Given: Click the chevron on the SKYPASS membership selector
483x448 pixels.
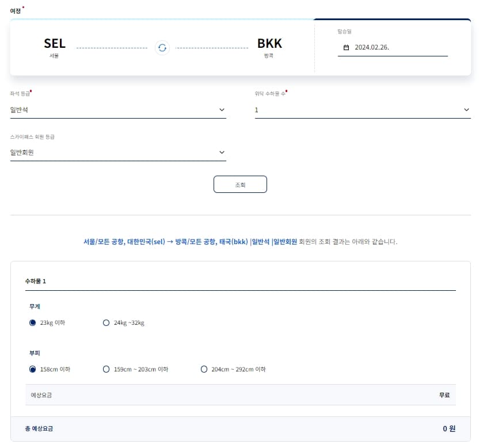Looking at the screenshot, I should (222, 152).
